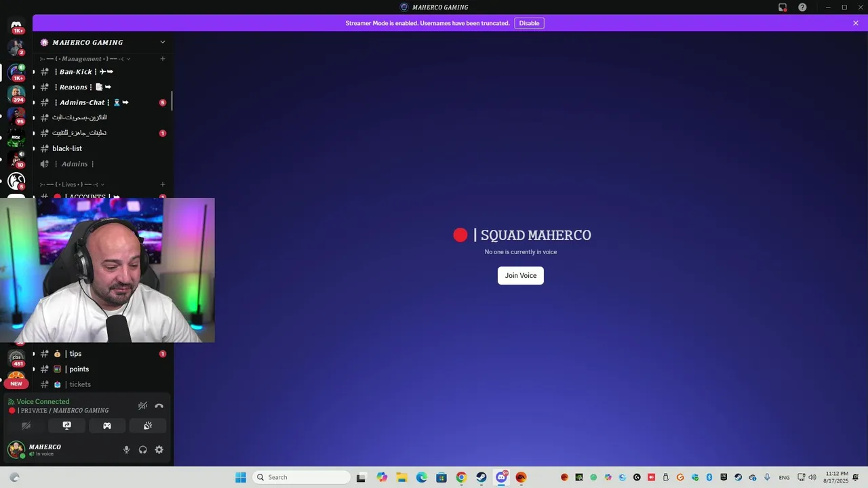The image size is (868, 488).
Task: Disconnect from voice with hang-up icon
Action: [159, 406]
